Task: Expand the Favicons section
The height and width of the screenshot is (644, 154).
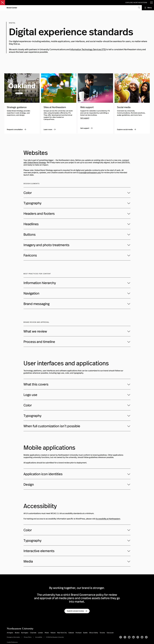Action: 77,255
